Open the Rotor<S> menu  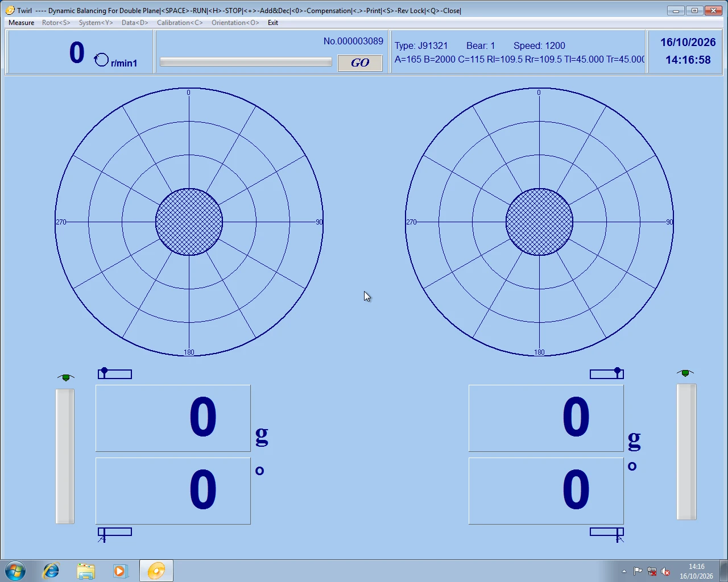56,23
